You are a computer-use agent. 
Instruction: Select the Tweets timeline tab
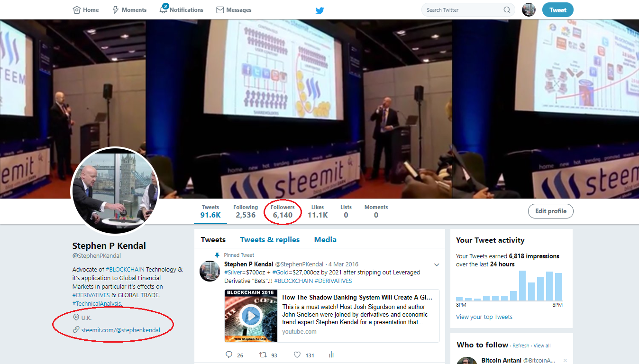(x=213, y=240)
